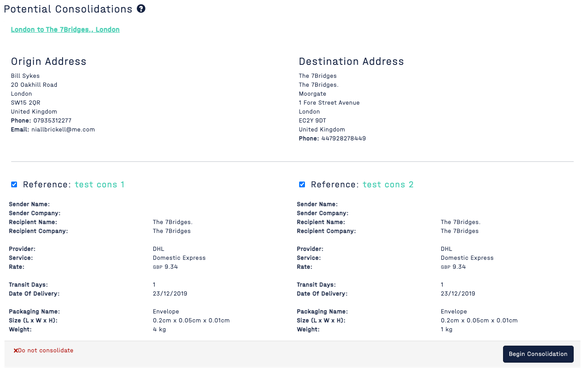Toggle the test cons 2 checkbox
Viewport: 588px width, 368px height.
302,185
